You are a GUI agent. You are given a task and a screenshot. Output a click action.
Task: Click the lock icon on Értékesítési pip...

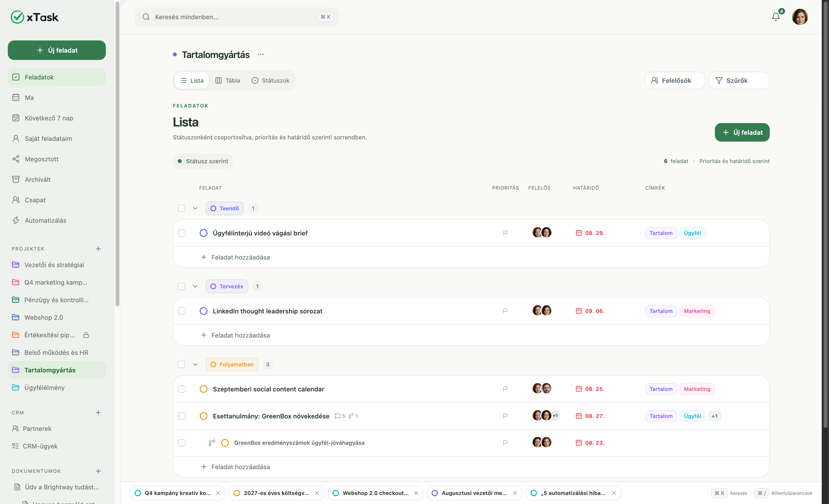coord(86,335)
